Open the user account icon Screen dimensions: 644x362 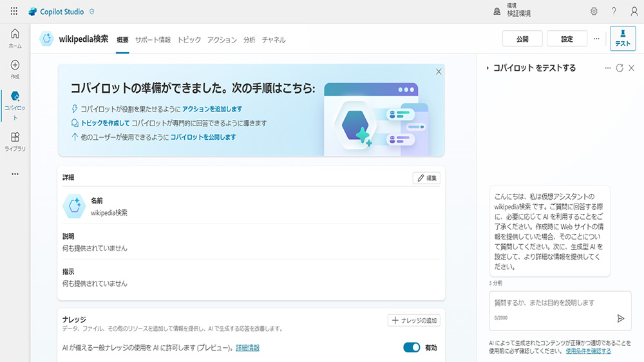point(634,12)
